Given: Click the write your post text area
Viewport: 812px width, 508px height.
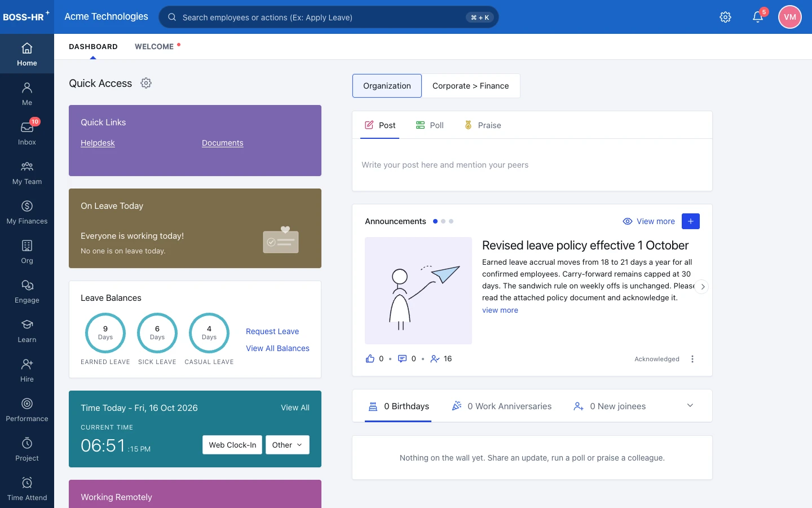Looking at the screenshot, I should (532, 165).
